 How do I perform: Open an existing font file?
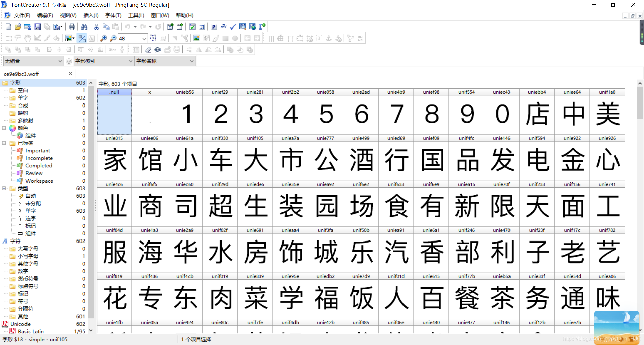click(18, 27)
